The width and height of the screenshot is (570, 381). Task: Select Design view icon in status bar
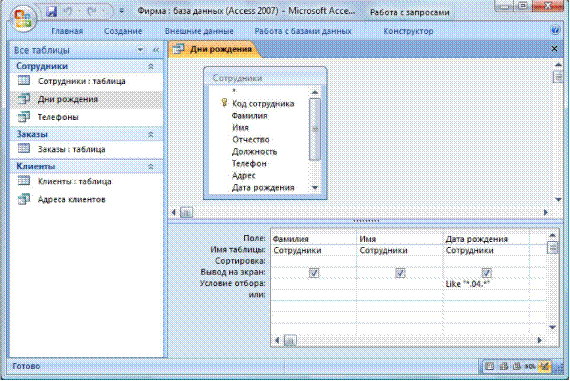click(544, 366)
